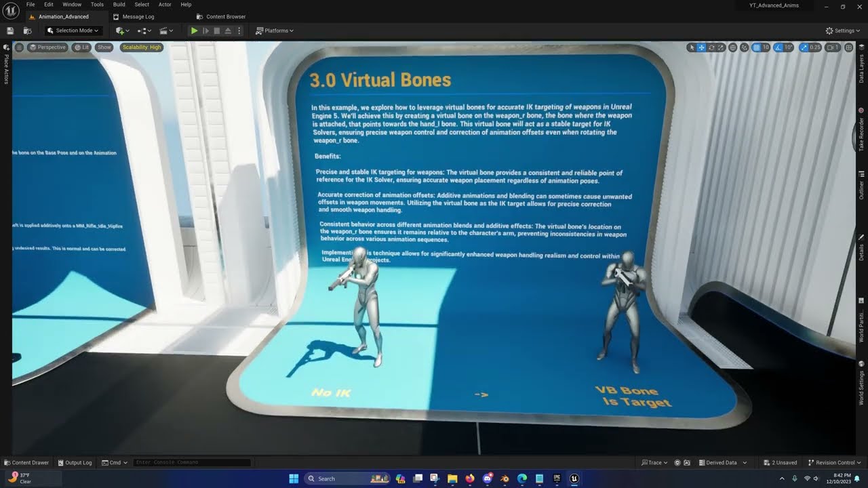Choose the Rotate tool in viewport

711,47
